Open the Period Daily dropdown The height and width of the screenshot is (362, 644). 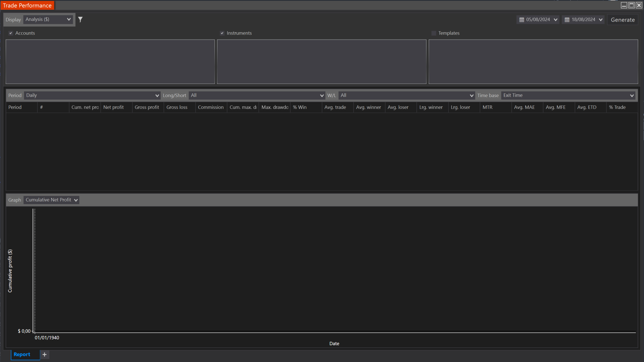click(92, 95)
